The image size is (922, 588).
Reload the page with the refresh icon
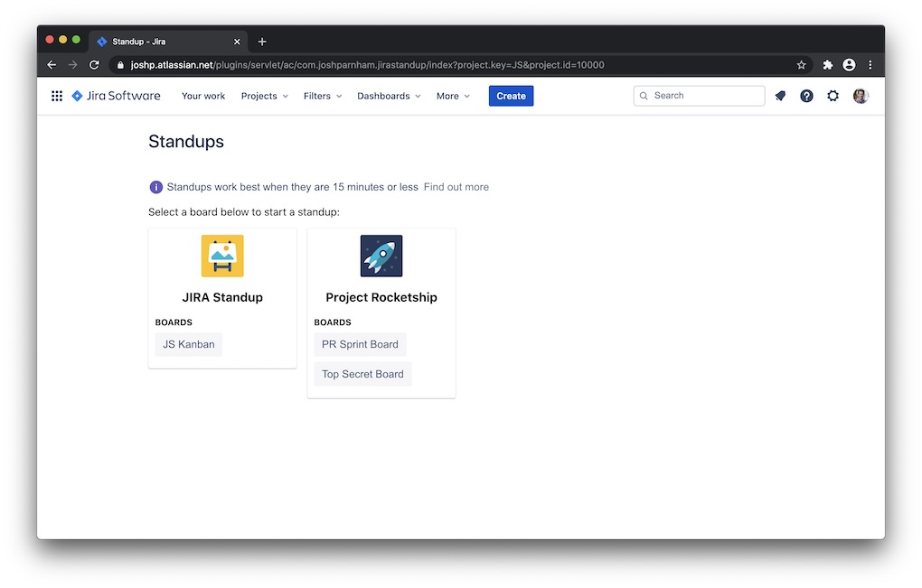pos(94,65)
